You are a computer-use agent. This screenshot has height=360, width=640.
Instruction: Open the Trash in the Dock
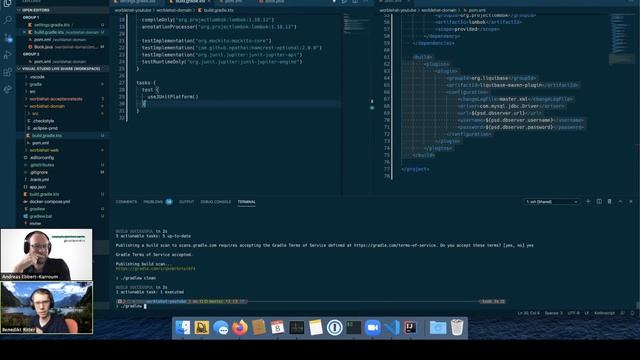point(457,328)
